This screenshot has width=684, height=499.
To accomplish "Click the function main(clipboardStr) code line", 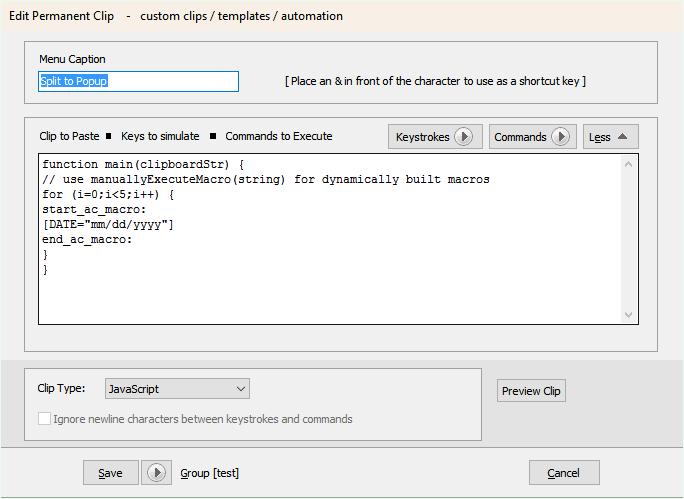I will (143, 165).
